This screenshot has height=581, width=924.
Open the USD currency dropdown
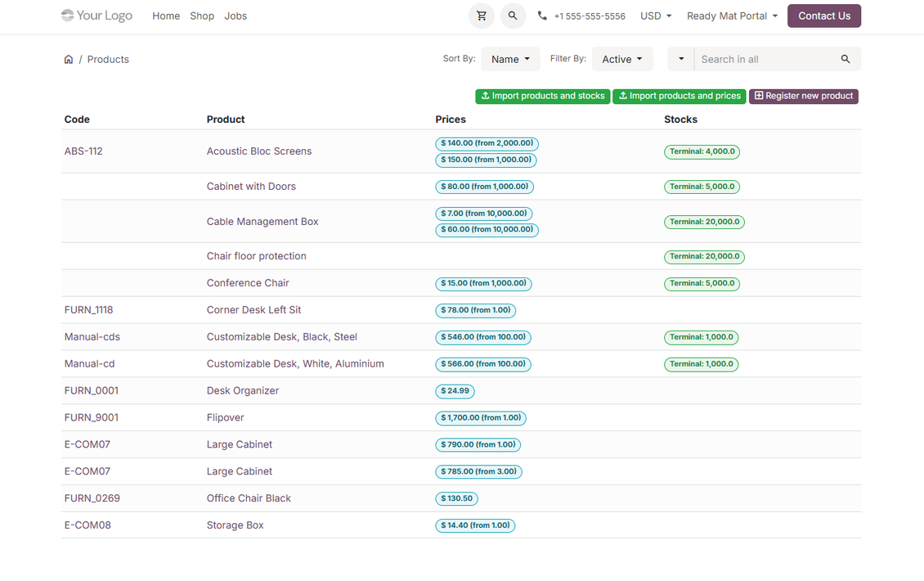[656, 16]
